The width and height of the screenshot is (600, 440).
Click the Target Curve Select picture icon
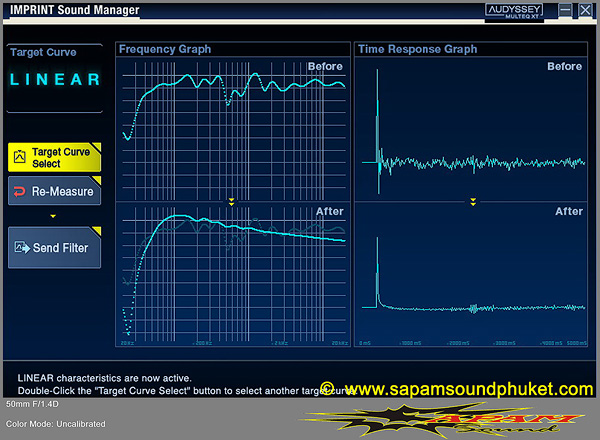[x=20, y=157]
